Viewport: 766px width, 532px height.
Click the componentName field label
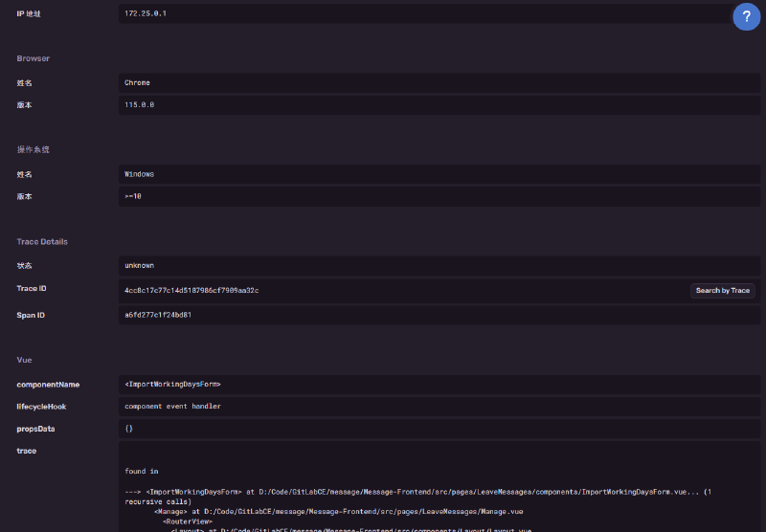point(48,384)
